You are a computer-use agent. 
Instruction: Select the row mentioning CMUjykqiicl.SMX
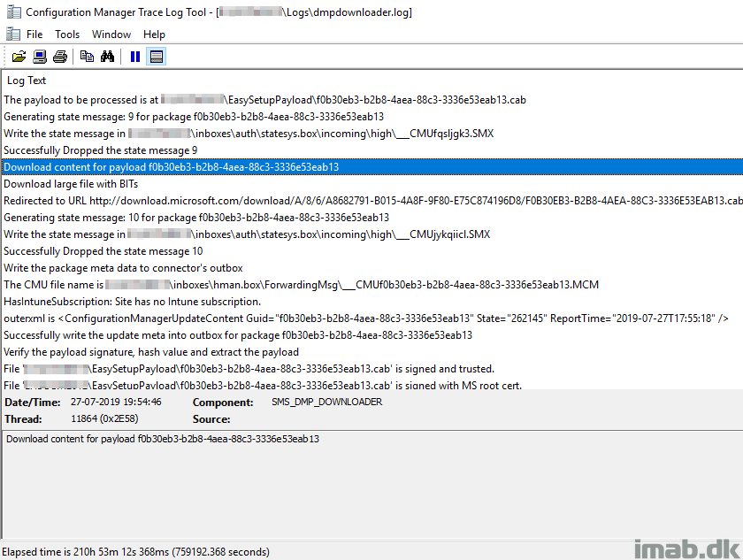[372, 234]
